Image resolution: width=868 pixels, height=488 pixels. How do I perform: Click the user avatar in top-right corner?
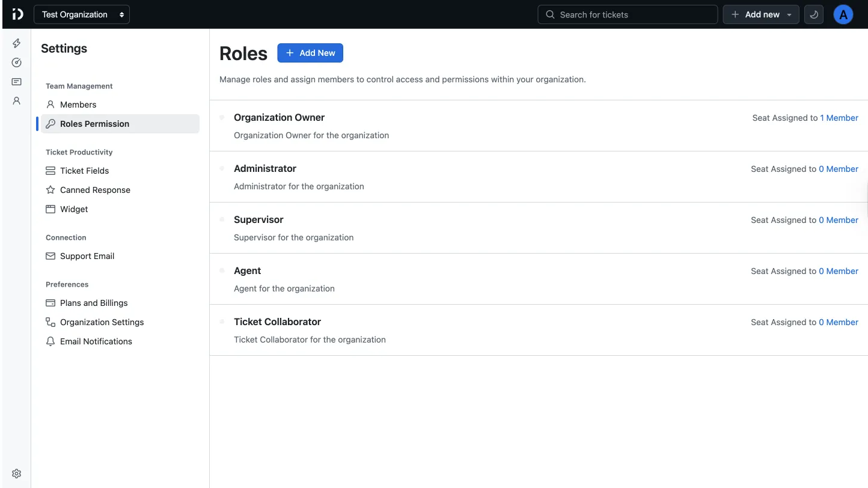[843, 14]
